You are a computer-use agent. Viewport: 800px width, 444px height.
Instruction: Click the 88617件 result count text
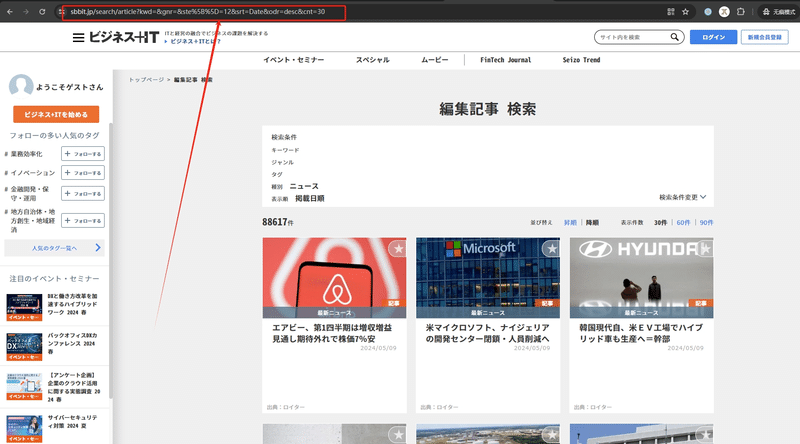(278, 222)
